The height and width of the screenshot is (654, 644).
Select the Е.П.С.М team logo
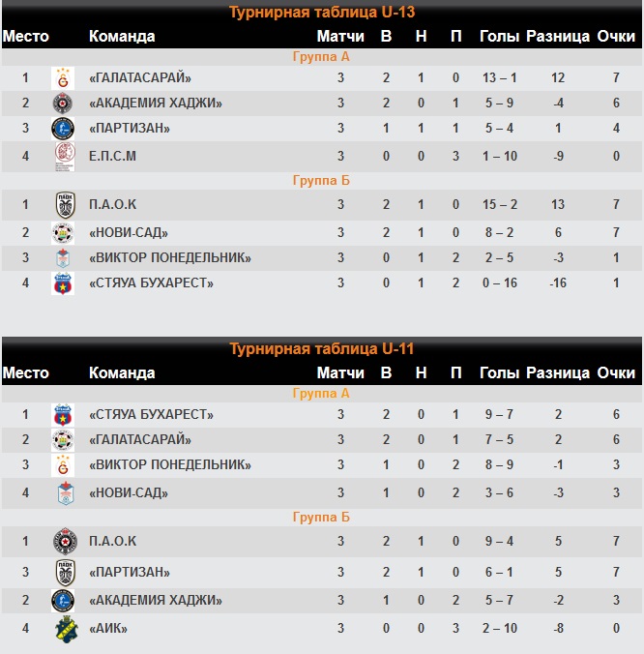pos(63,155)
